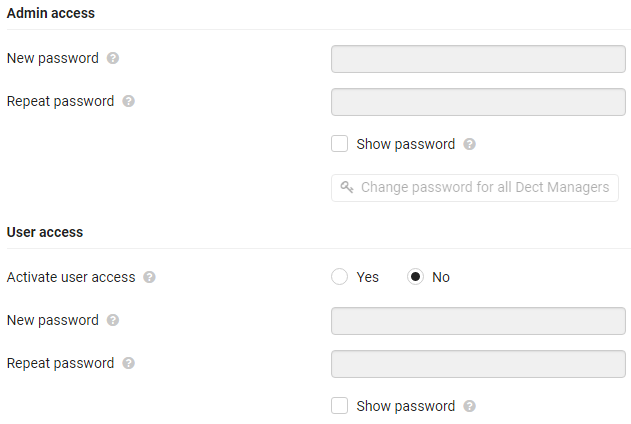Focus the User Repeat password field
Screen dimensions: 631x424
coord(478,364)
